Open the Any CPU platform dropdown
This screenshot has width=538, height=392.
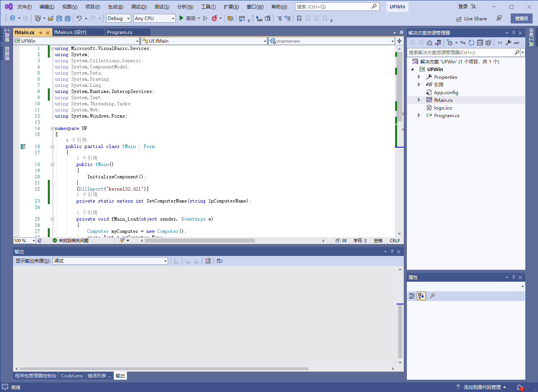click(155, 18)
